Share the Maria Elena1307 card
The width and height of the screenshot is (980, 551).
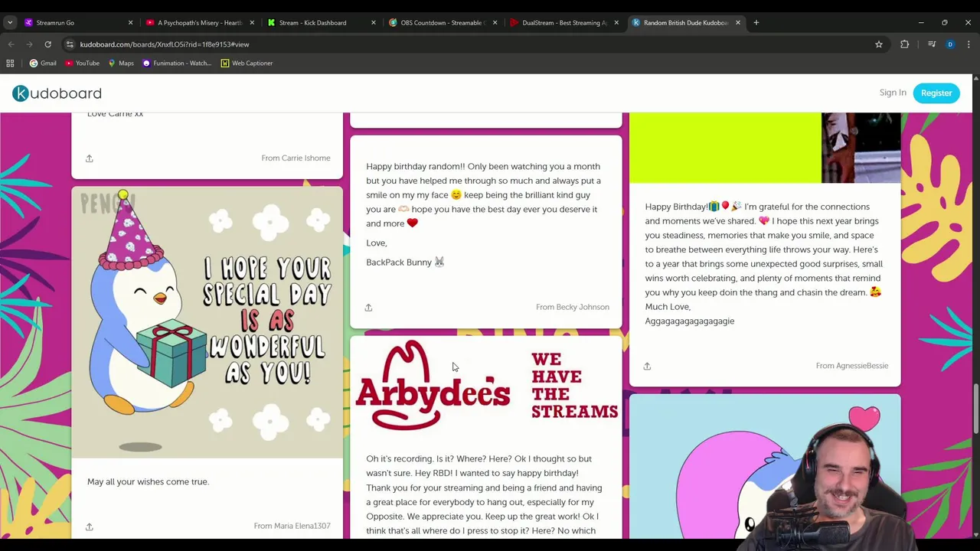tap(89, 527)
